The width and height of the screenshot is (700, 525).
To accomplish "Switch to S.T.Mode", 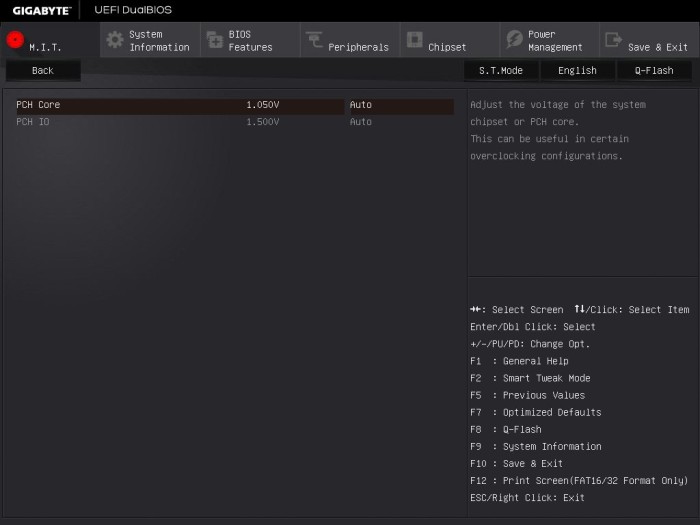I will click(x=501, y=71).
